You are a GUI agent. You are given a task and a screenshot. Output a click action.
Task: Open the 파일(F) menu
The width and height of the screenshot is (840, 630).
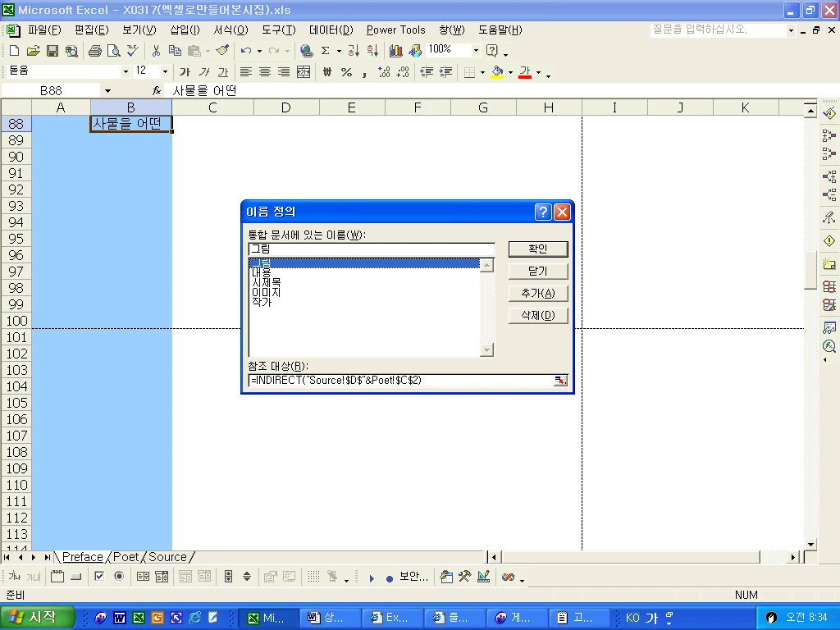click(44, 30)
